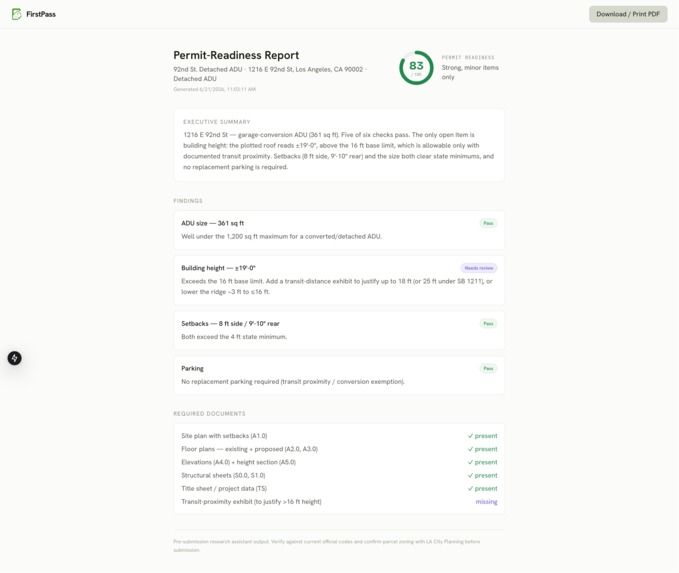Click the Title sheet / project data (TS) row

pos(339,489)
